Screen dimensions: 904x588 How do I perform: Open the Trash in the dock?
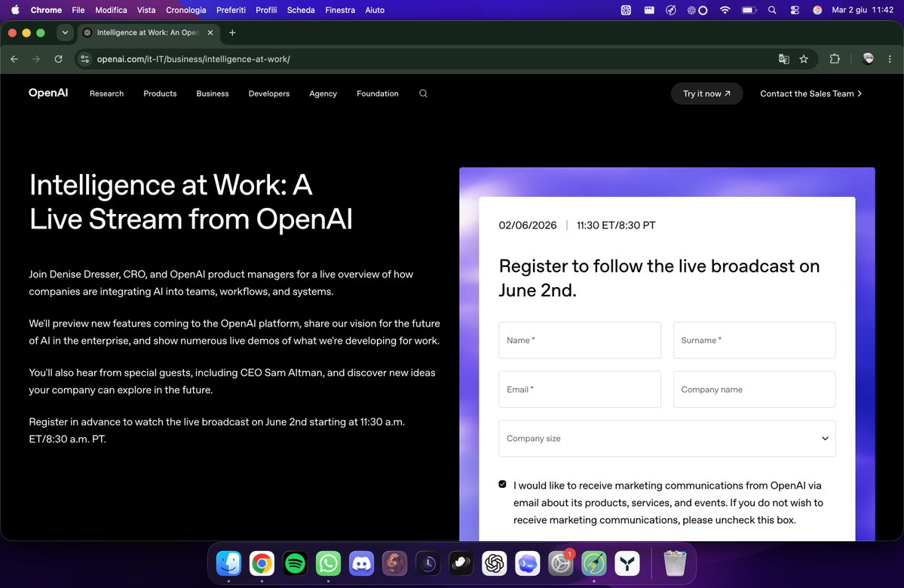click(x=675, y=563)
